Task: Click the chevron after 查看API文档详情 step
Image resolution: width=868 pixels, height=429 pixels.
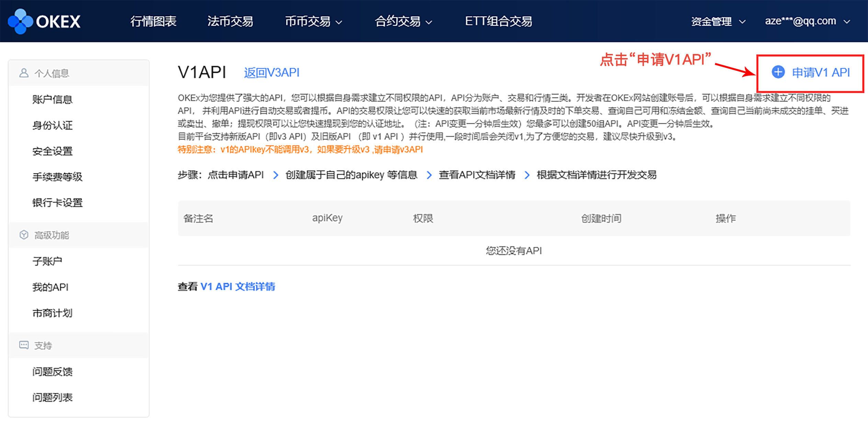Action: (527, 175)
